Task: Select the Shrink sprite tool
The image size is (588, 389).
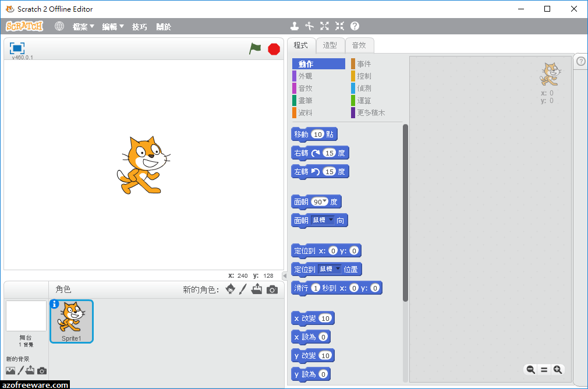Action: click(340, 26)
